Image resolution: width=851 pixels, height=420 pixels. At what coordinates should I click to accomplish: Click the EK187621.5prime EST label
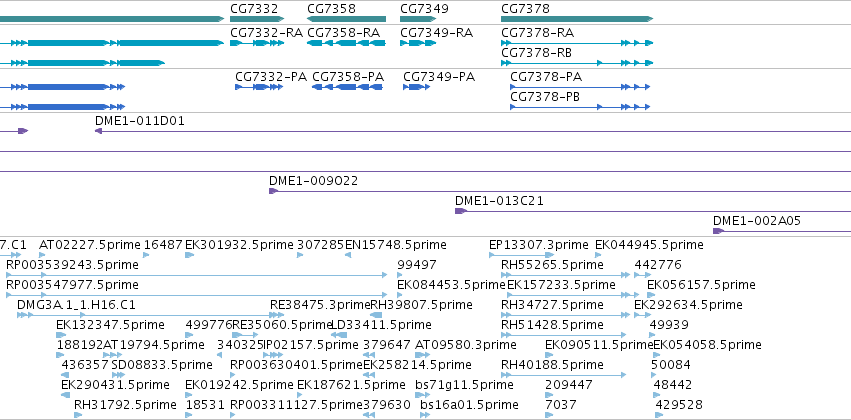pyautogui.click(x=351, y=385)
